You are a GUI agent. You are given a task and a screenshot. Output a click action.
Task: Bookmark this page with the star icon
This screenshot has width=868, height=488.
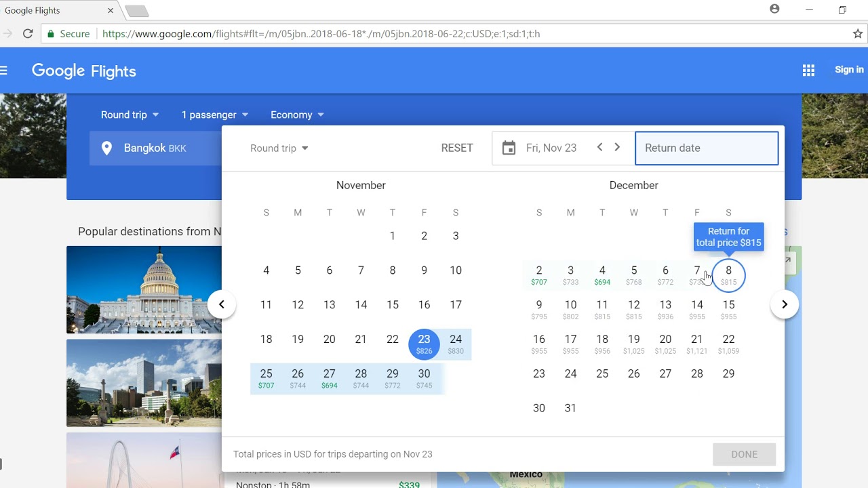[858, 33]
